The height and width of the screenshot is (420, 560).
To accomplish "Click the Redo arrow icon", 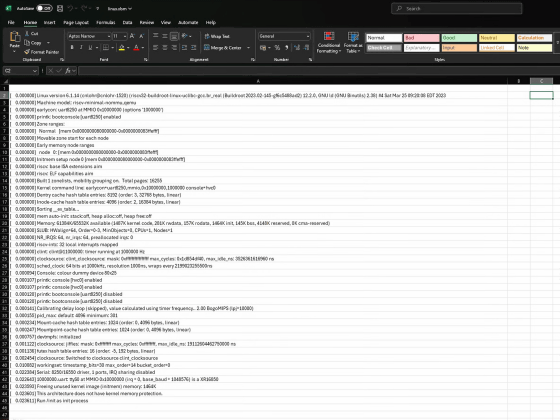I will tap(84, 8).
